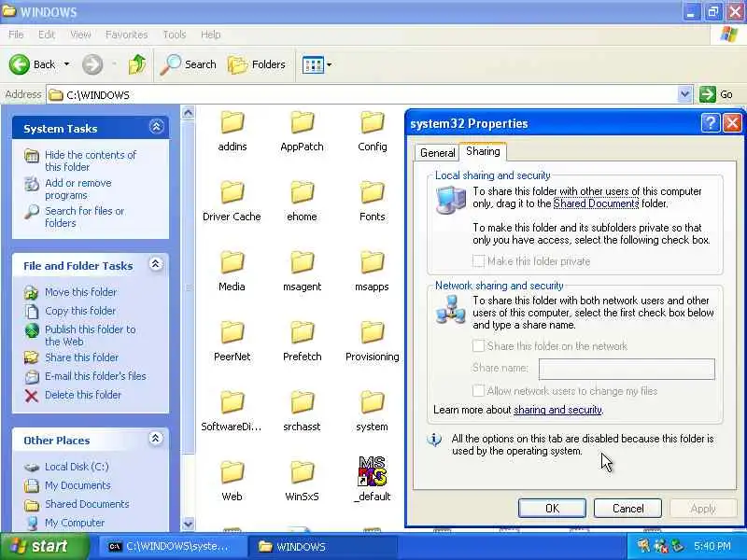Click the Shared Documents link

pos(596,203)
